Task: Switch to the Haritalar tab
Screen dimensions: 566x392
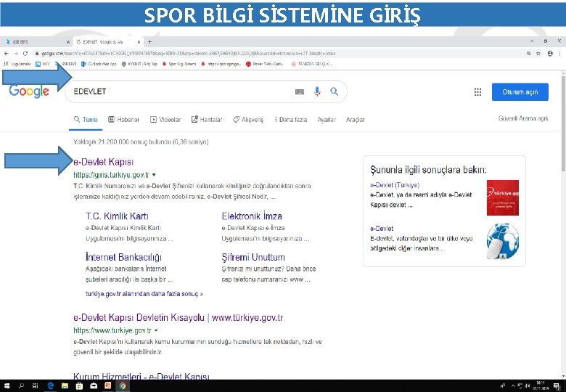Action: 207,120
